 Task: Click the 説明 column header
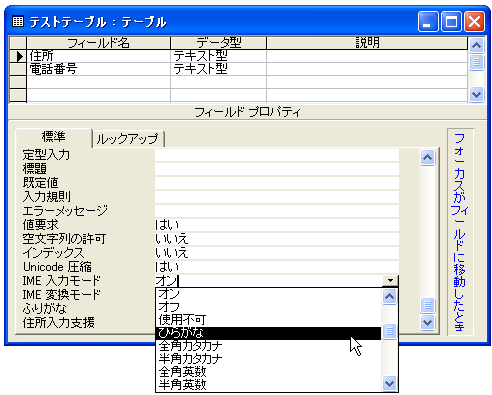pos(367,43)
